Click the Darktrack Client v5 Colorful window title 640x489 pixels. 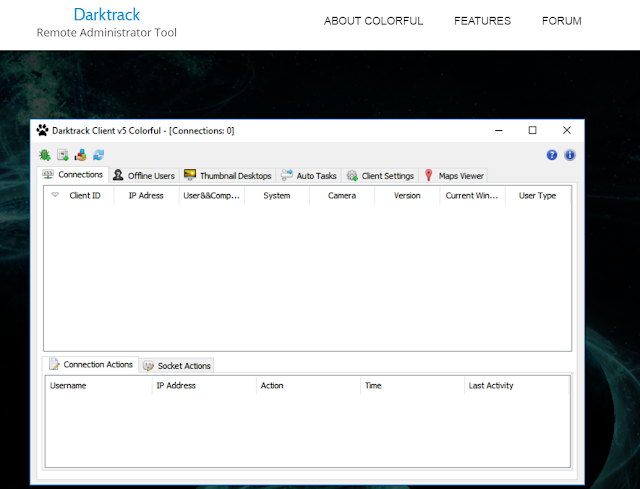[x=143, y=131]
